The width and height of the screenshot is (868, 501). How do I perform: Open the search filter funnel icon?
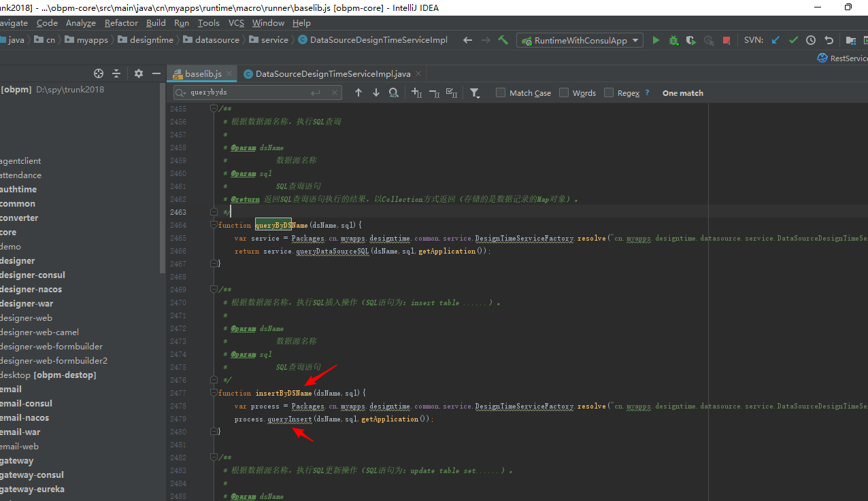[x=475, y=93]
